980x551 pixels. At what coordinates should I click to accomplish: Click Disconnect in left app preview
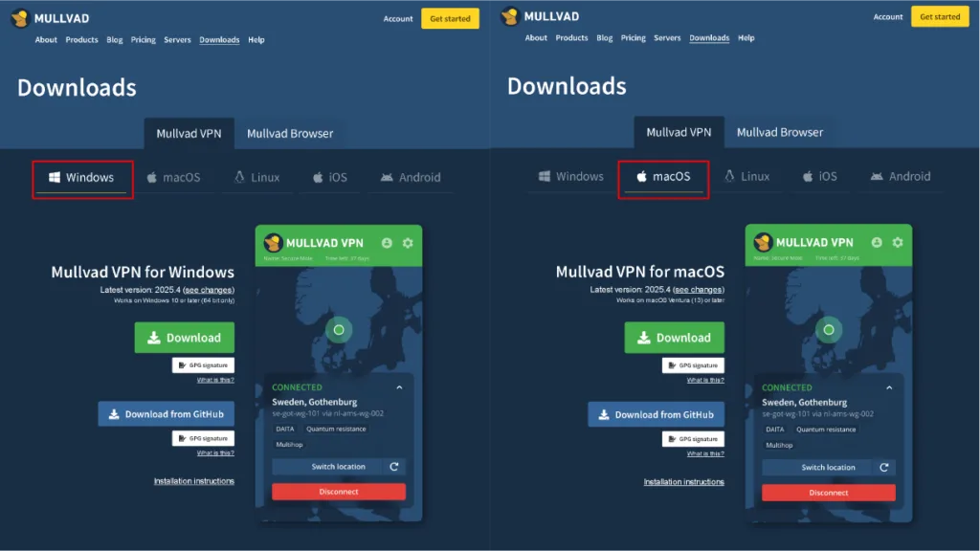(x=339, y=492)
